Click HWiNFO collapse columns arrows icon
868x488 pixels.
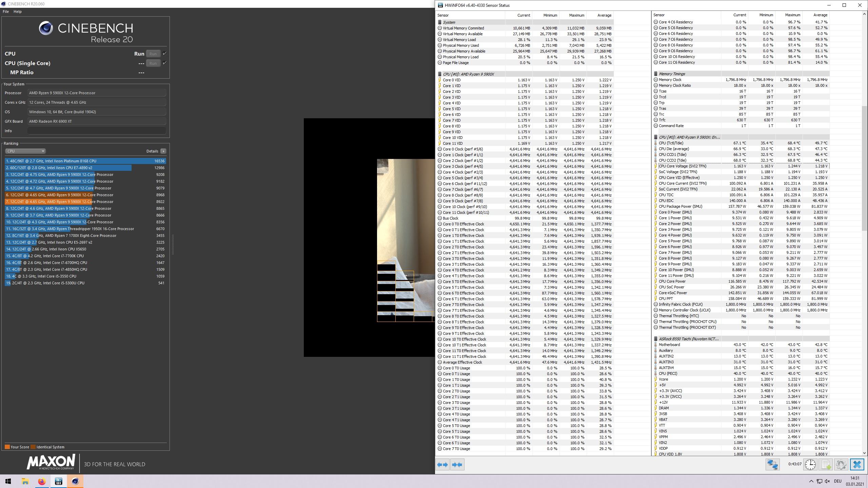[457, 465]
